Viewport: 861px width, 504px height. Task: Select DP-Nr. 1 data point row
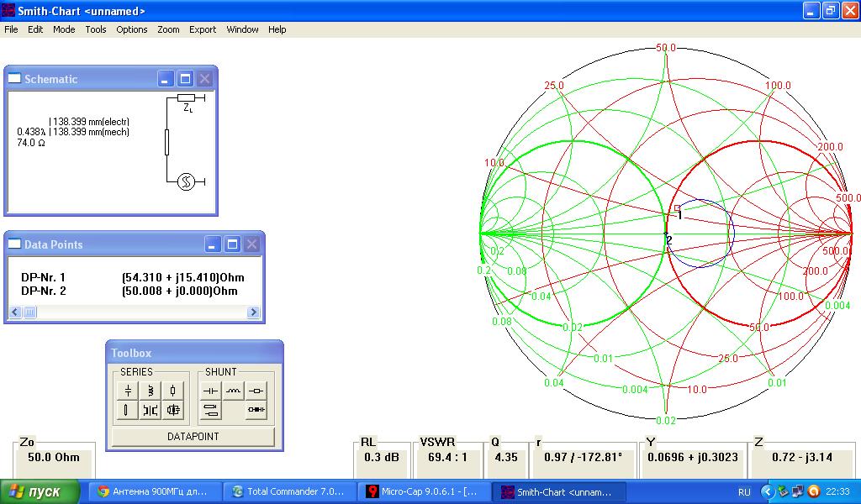pos(130,277)
